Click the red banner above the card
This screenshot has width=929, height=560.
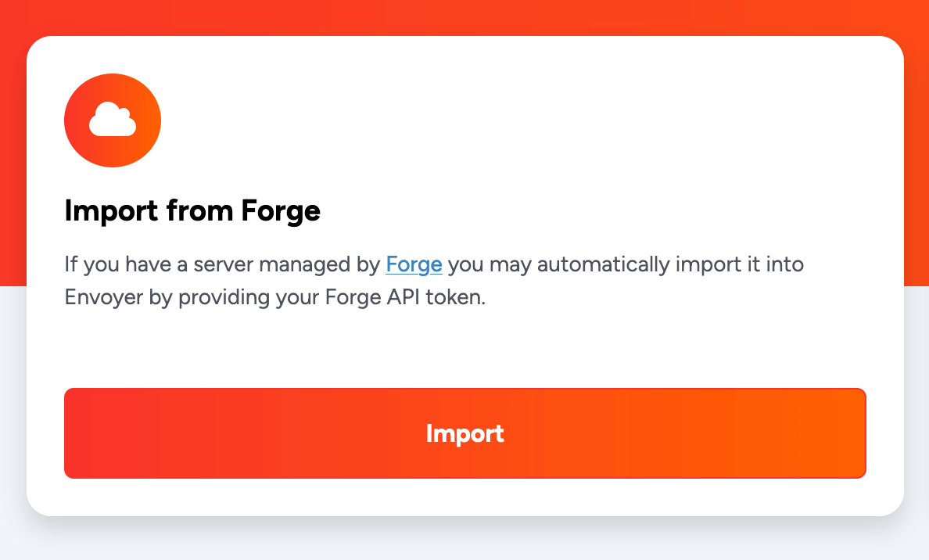coord(464,14)
